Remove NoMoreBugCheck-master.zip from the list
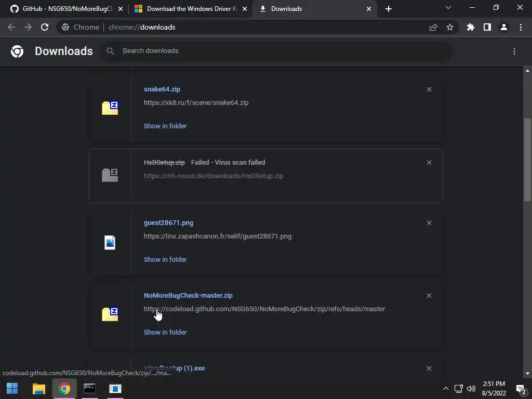Image resolution: width=532 pixels, height=399 pixels. tap(429, 296)
